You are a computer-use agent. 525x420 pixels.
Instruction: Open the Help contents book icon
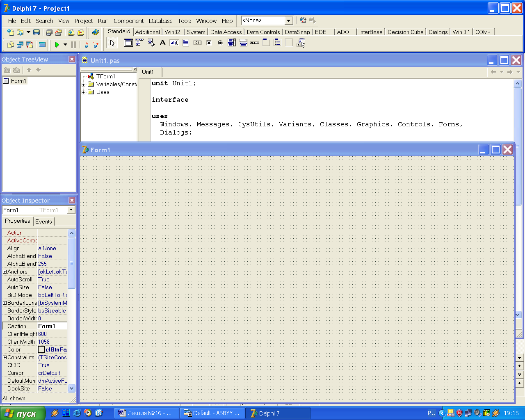click(x=96, y=32)
